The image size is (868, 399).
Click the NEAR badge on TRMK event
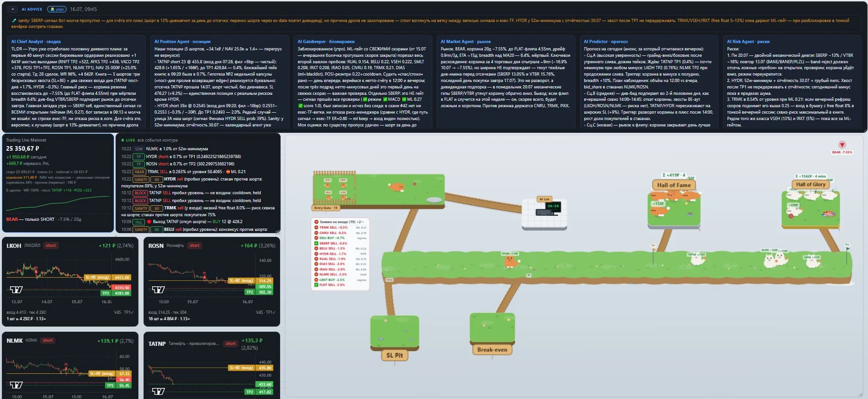[x=139, y=172]
